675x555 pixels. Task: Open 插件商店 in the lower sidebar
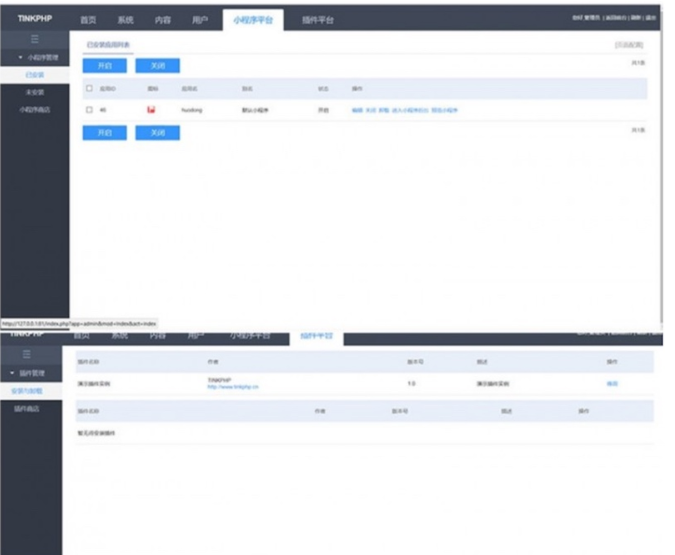pos(26,408)
